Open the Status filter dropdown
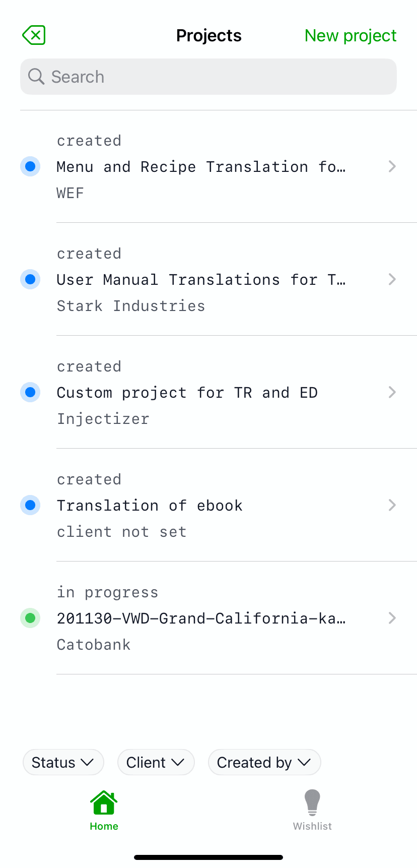The width and height of the screenshot is (417, 868). (x=63, y=762)
